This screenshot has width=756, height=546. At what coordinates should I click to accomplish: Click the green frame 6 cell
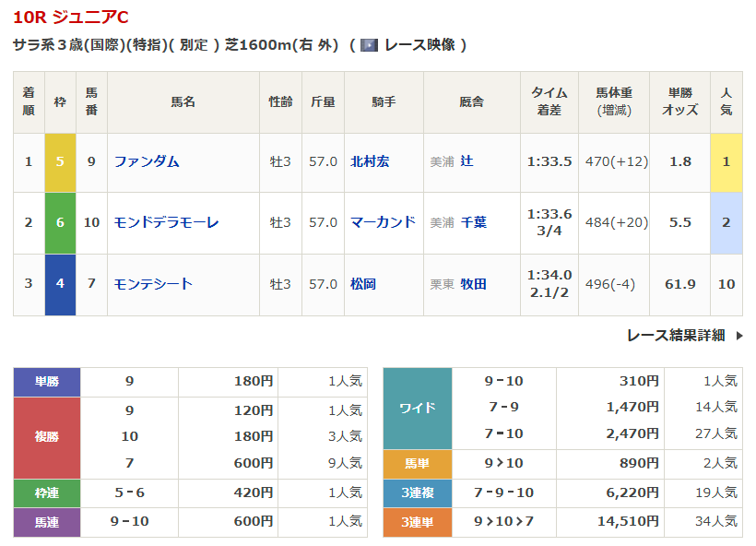click(60, 222)
